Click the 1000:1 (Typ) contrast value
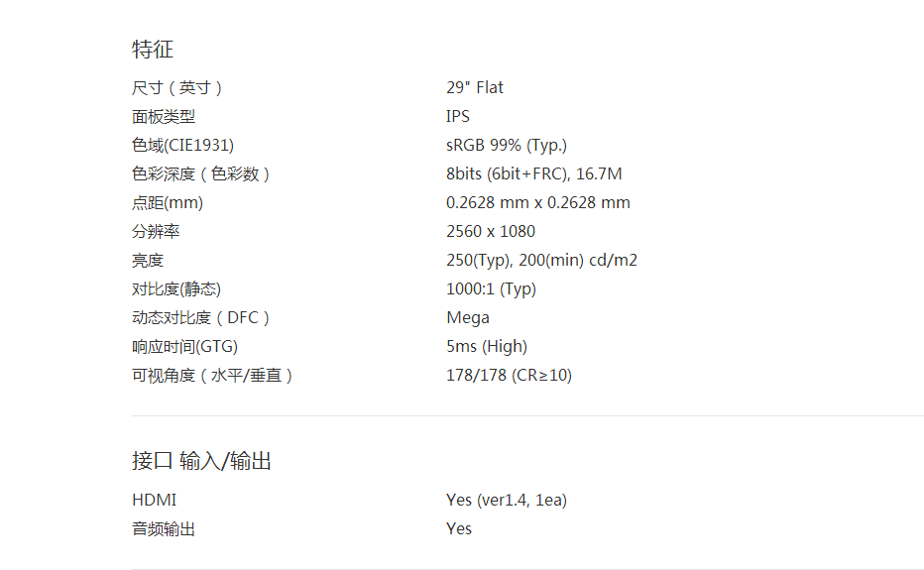924x570 pixels. pos(491,288)
